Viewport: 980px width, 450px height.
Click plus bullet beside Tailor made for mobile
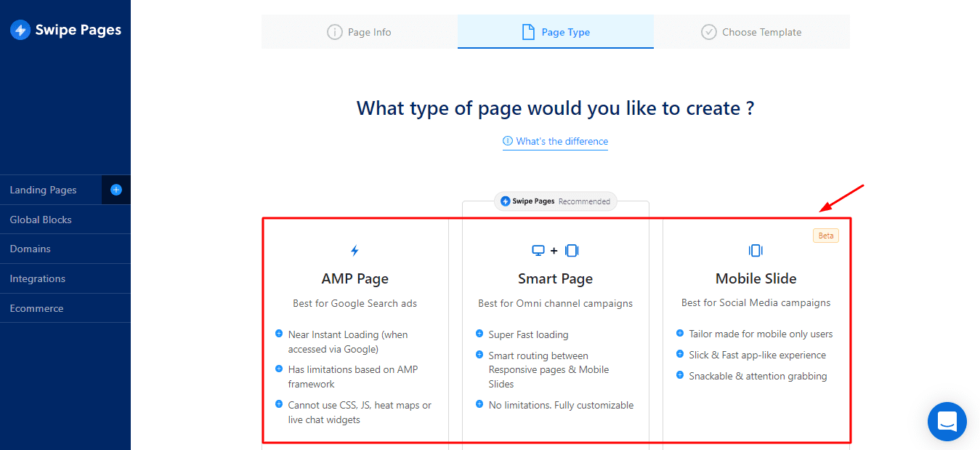pyautogui.click(x=680, y=333)
